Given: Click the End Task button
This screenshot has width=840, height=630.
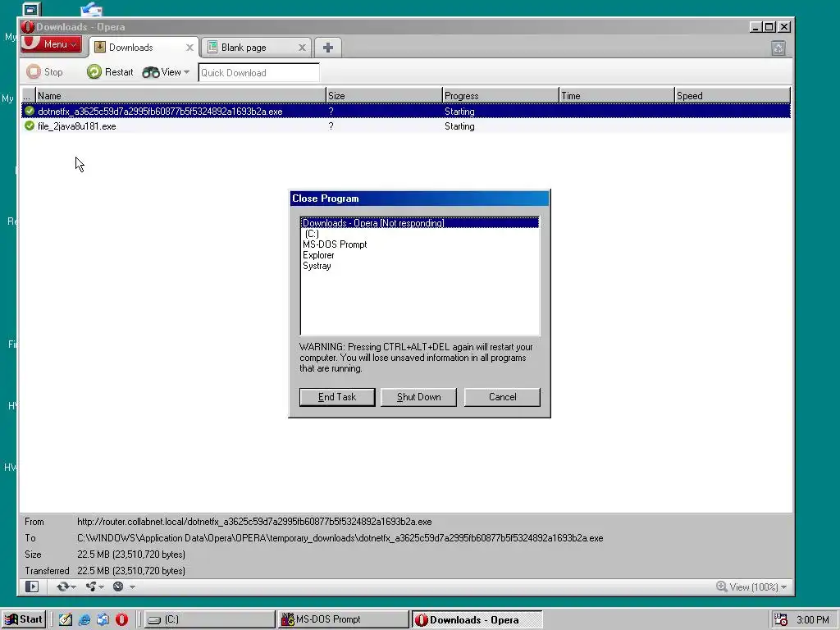Looking at the screenshot, I should pos(337,397).
